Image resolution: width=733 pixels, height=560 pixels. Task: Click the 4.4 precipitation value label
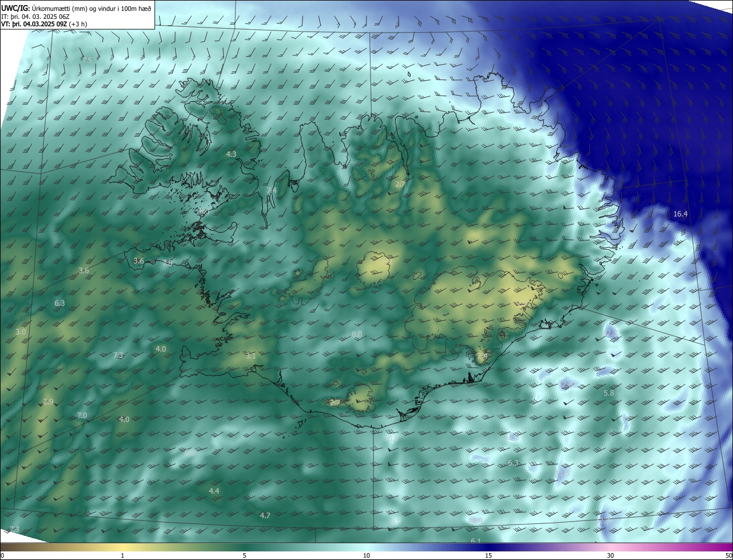(x=214, y=491)
